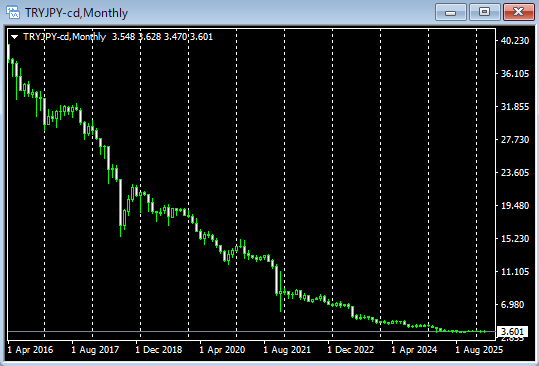Image resolution: width=539 pixels, height=366 pixels.
Task: Click the 19.480 price scale label
Action: click(515, 206)
